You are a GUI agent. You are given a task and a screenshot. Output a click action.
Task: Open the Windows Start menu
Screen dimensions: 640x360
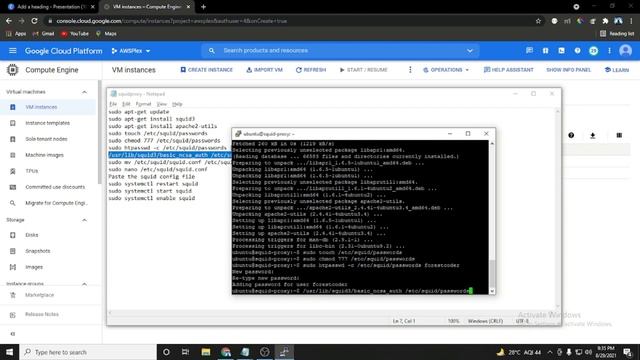[x=9, y=352]
